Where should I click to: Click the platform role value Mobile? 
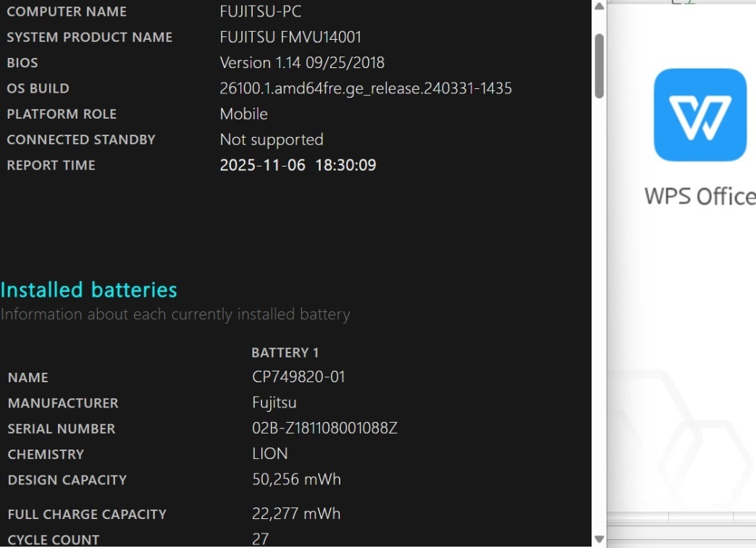click(243, 114)
